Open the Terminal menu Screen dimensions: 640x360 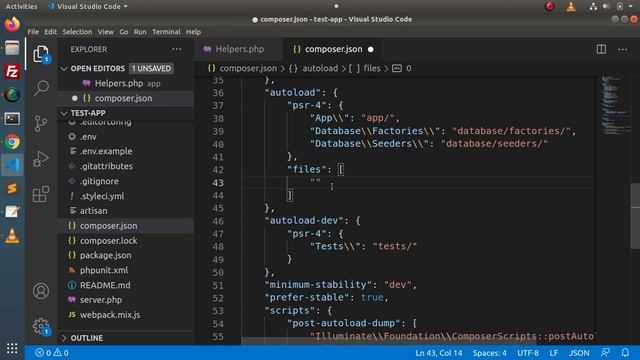point(166,32)
